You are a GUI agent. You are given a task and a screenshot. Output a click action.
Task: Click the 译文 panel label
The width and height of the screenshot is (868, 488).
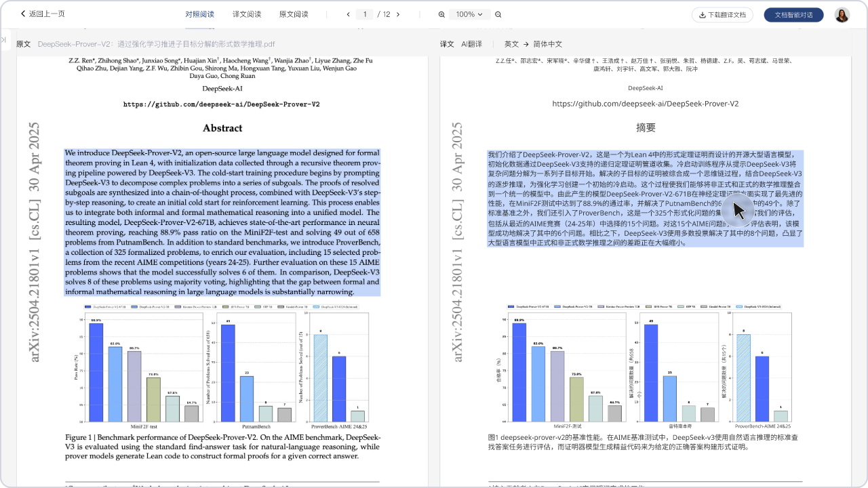coord(447,44)
